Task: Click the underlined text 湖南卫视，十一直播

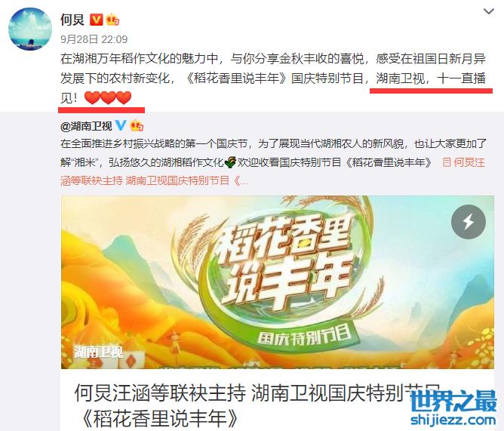Action: tap(431, 79)
